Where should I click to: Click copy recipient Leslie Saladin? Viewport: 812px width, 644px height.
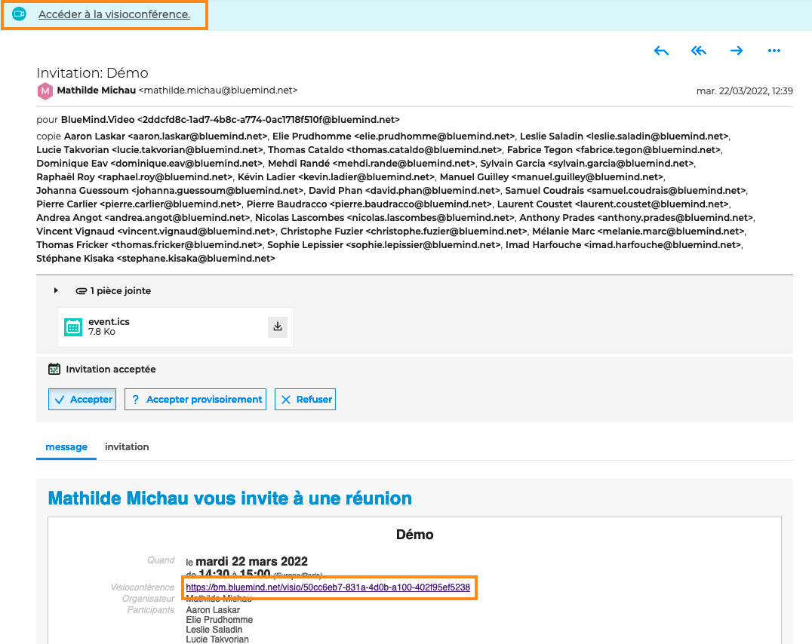[625, 136]
